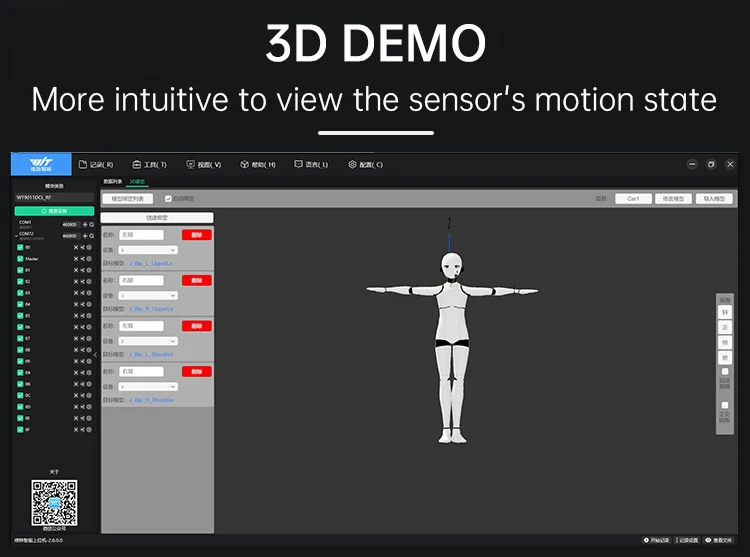The image size is (750, 557).
Task: Open device dropdown for J_Bip_R_Shoulder binding
Action: [148, 386]
